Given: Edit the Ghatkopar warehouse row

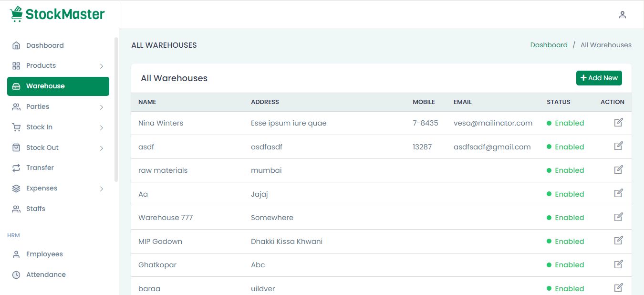Looking at the screenshot, I should click(618, 264).
